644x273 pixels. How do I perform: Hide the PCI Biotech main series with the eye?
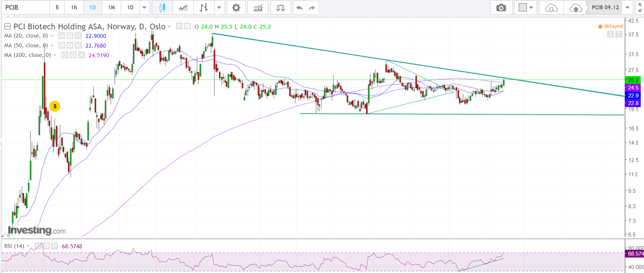click(179, 26)
